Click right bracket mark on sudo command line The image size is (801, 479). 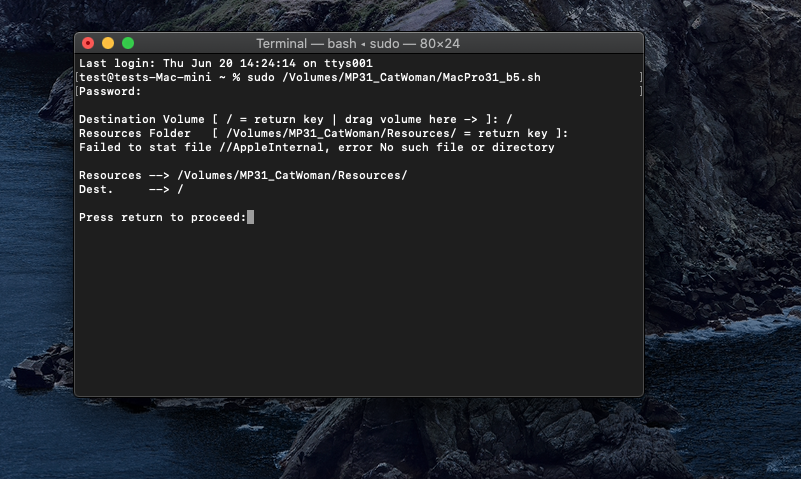(x=640, y=77)
